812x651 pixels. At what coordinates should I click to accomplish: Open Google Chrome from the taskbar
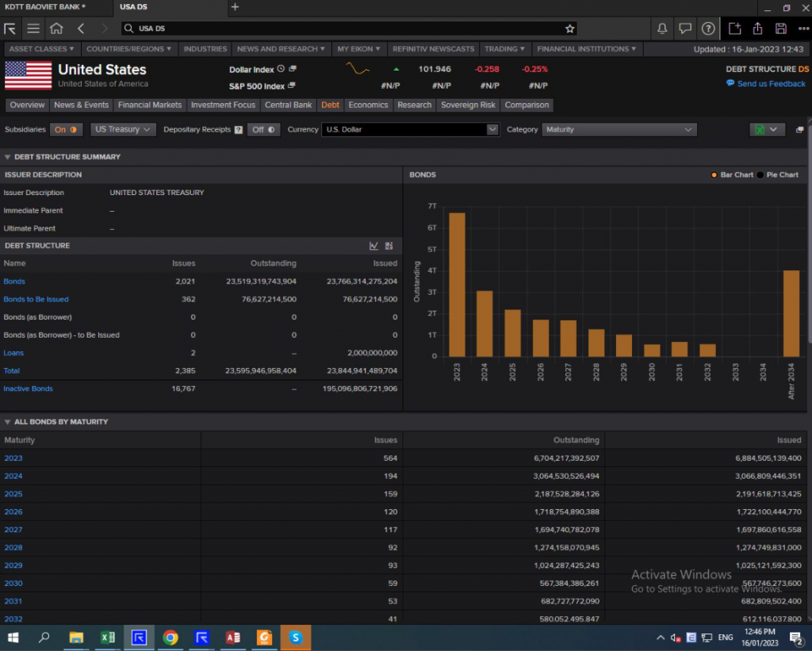coord(170,637)
